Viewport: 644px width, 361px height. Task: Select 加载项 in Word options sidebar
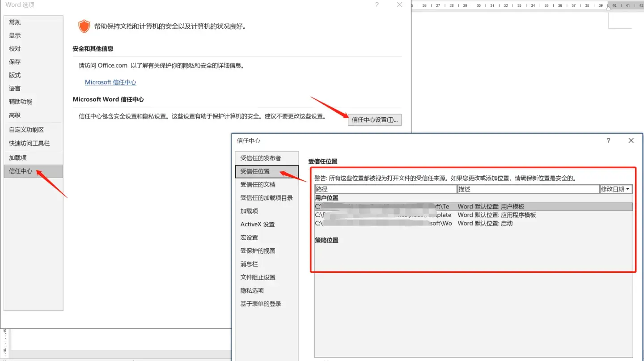click(33, 158)
